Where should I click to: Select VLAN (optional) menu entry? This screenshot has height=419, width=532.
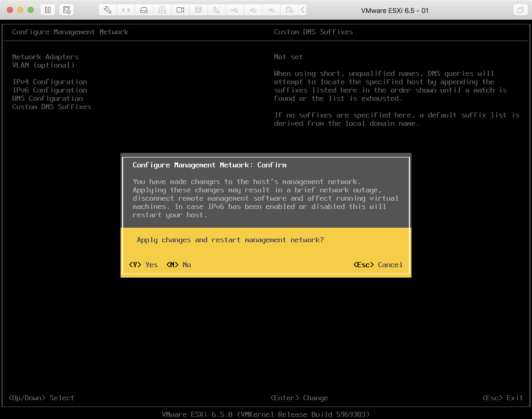click(43, 65)
